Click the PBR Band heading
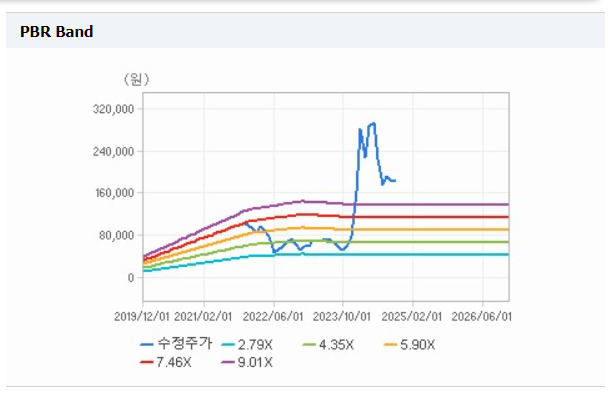This screenshot has width=615, height=398. pyautogui.click(x=56, y=32)
